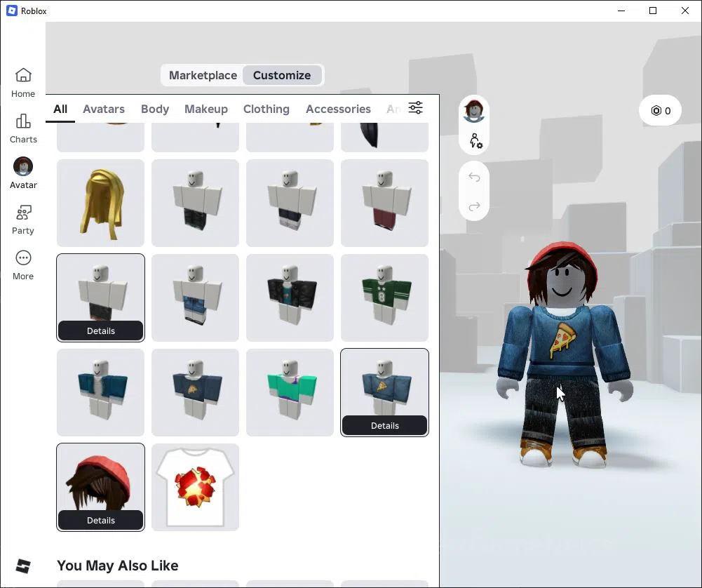Image resolution: width=702 pixels, height=588 pixels.
Task: Switch to the Customize view
Action: pos(282,75)
